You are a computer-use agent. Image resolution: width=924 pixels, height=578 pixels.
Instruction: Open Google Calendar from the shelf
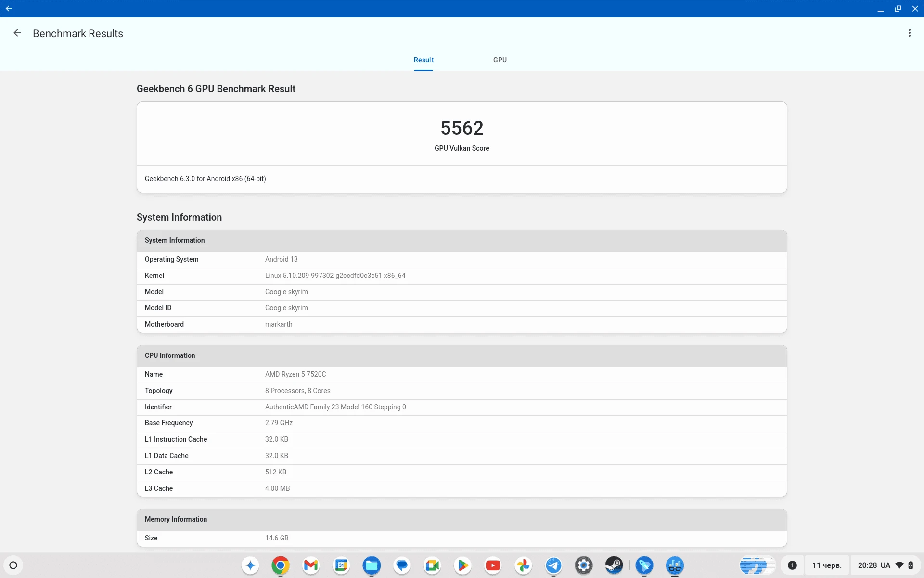341,565
